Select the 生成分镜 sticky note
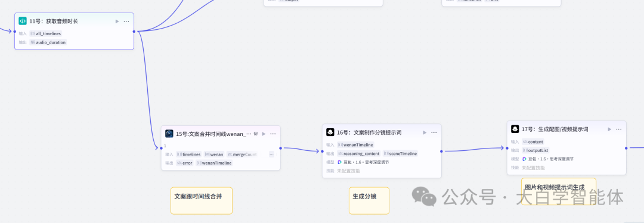 [x=369, y=200]
